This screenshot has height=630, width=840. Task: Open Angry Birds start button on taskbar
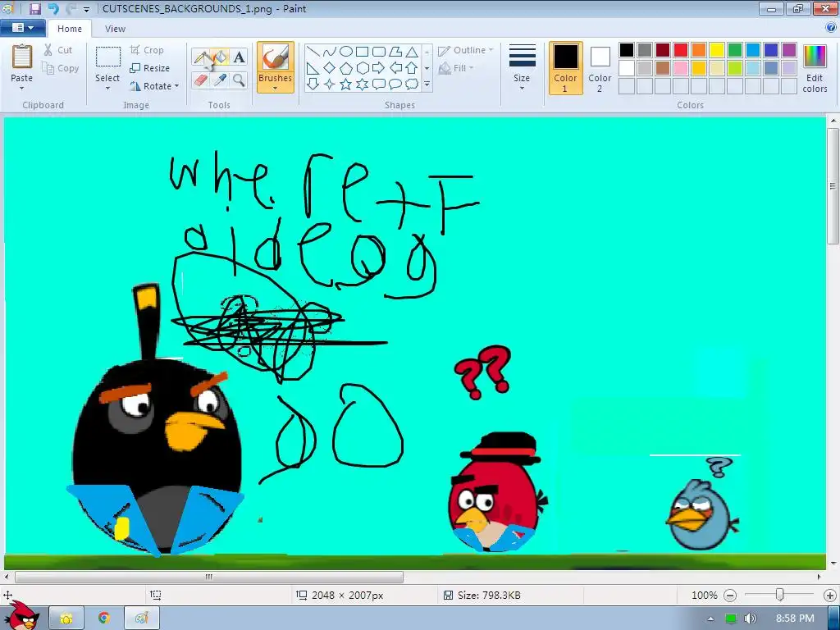(22, 615)
